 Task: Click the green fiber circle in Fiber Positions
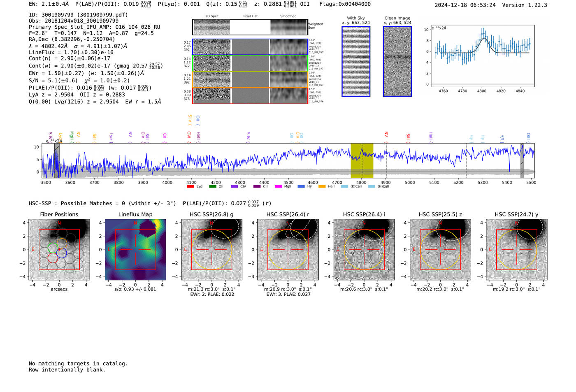tap(53, 248)
